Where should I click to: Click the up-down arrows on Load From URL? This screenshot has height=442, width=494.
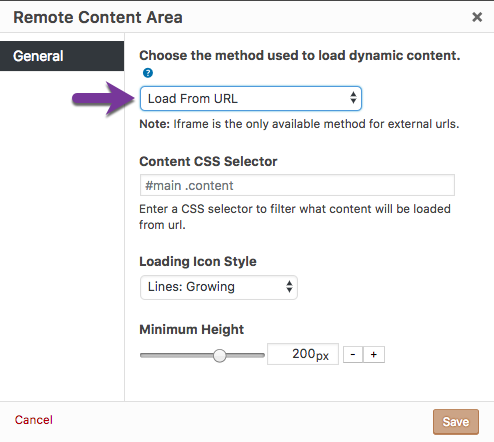click(353, 98)
